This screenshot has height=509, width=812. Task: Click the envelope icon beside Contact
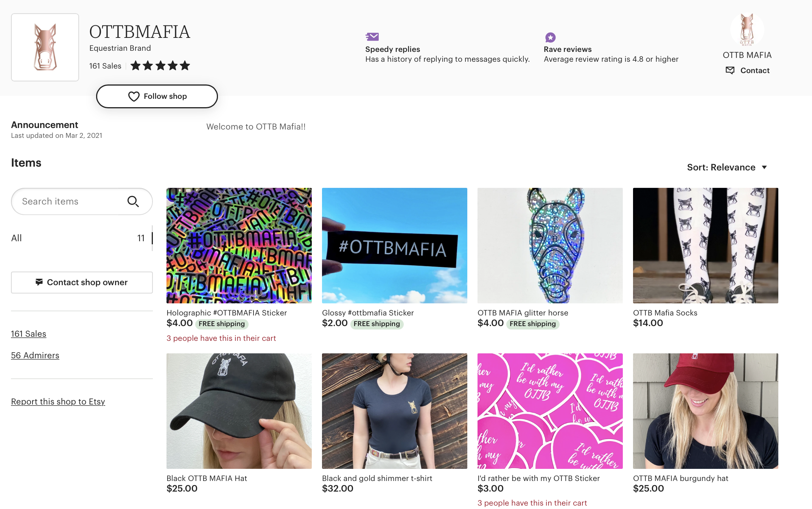730,70
